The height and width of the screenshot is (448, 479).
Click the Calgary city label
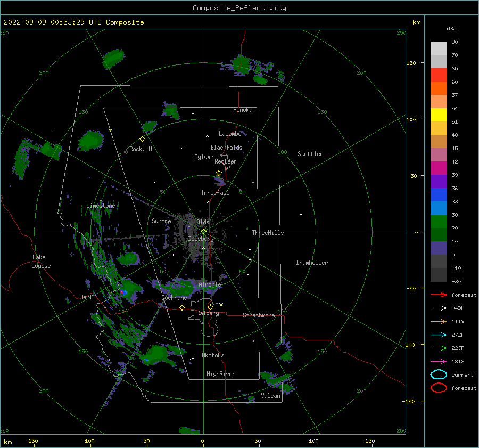[208, 313]
